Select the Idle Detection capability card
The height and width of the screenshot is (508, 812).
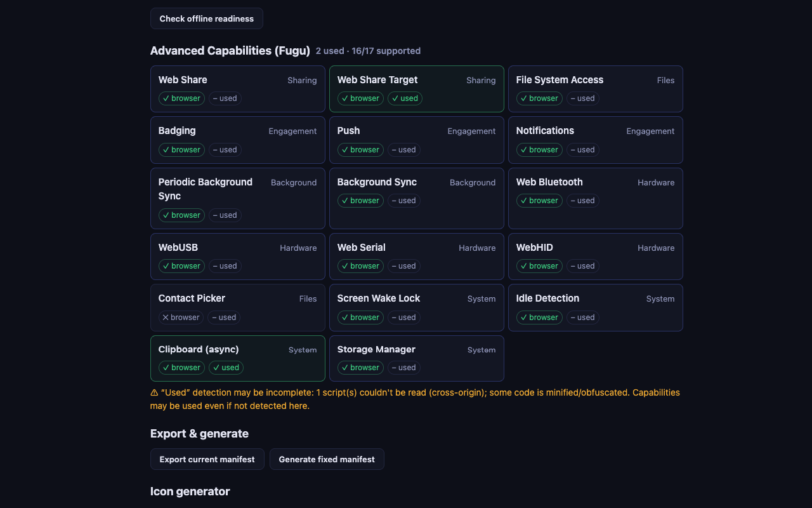pos(596,307)
